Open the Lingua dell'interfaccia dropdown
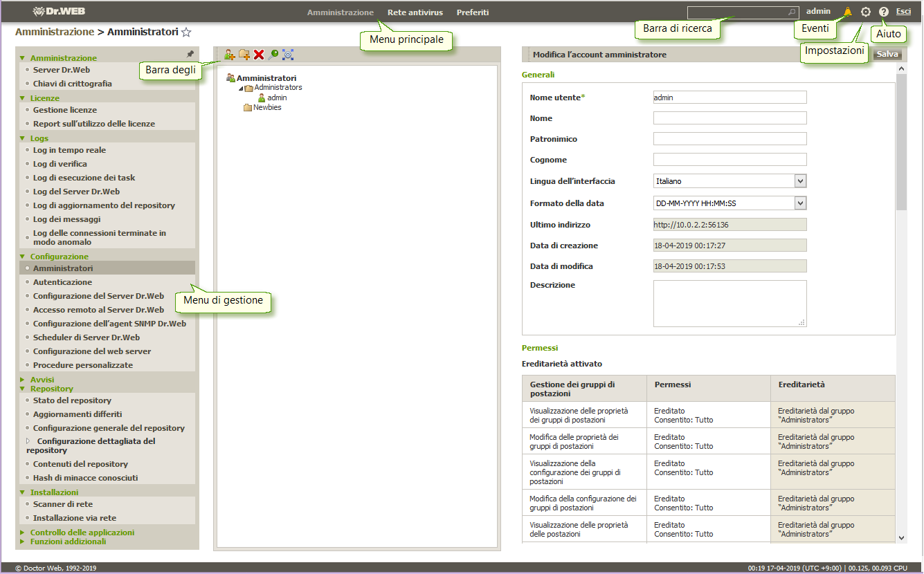This screenshot has height=574, width=924. [800, 181]
